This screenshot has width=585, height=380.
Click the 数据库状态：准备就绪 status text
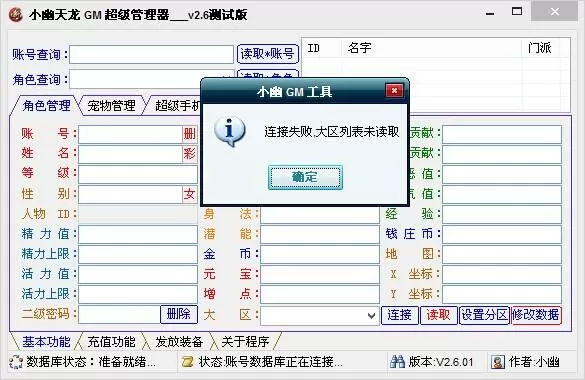pyautogui.click(x=91, y=362)
